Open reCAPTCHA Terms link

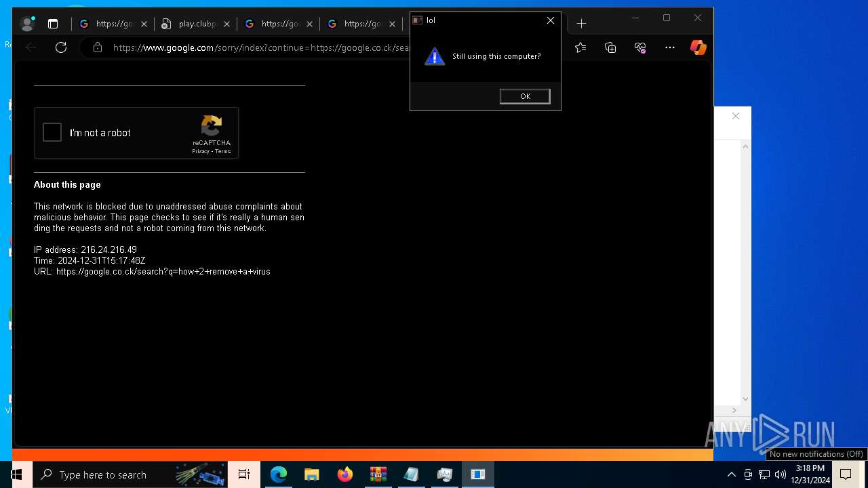pos(223,152)
